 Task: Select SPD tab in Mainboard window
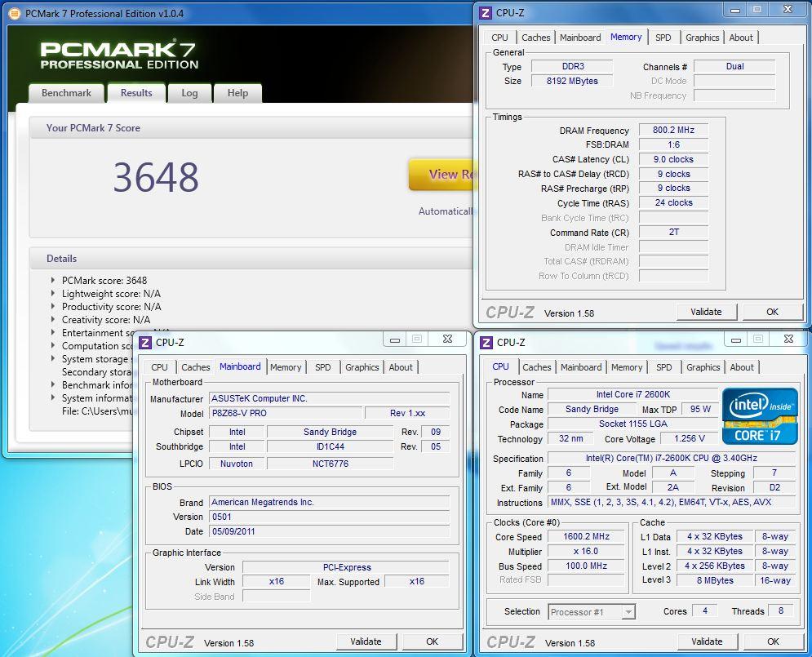(x=322, y=367)
